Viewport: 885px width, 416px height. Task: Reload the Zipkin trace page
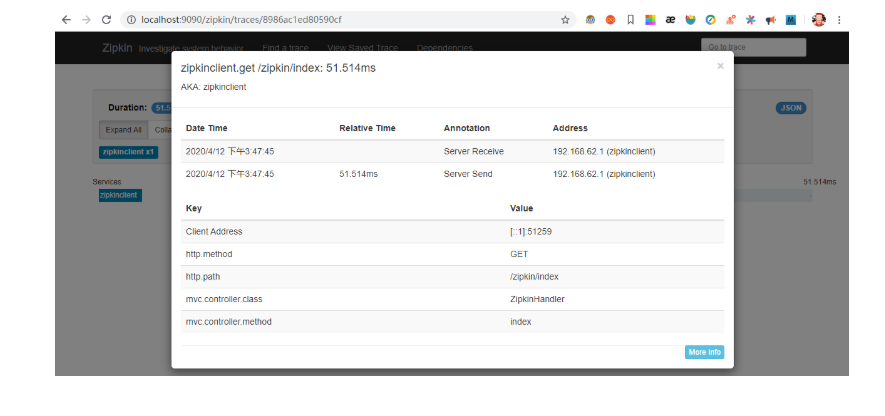106,20
